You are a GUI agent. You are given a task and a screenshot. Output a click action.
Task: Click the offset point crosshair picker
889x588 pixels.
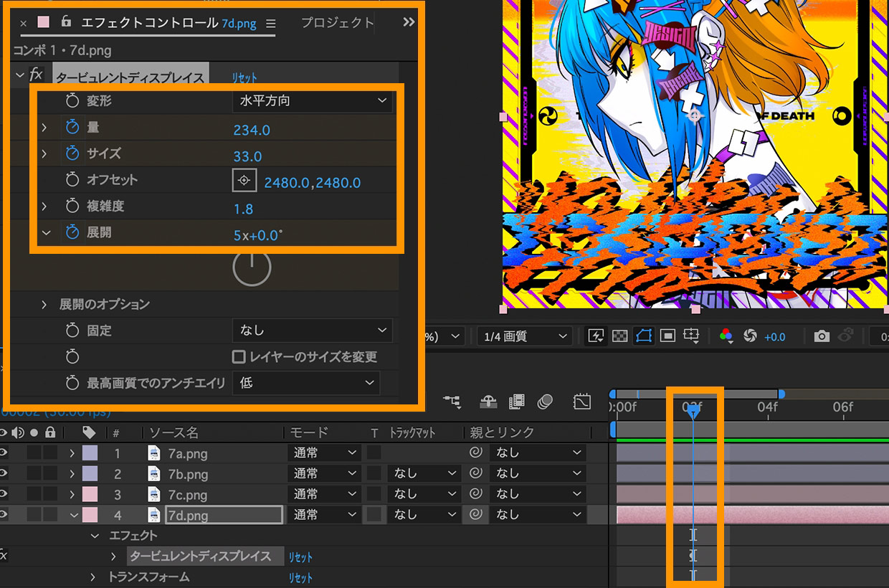244,181
